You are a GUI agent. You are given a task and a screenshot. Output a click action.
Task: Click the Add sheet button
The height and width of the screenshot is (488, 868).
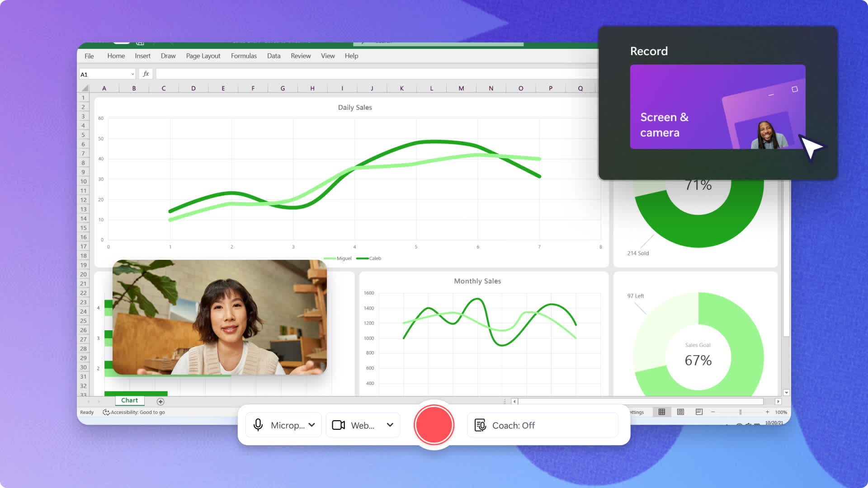160,400
